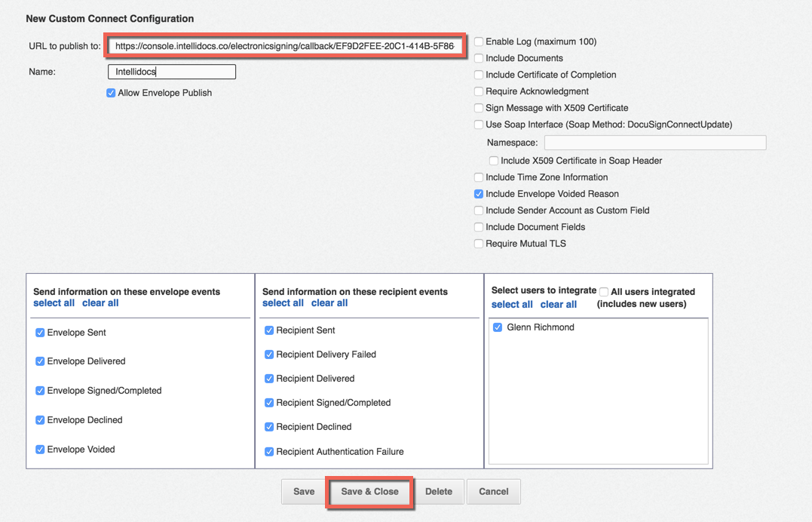The height and width of the screenshot is (522, 812).
Task: Click the Delete button
Action: pos(439,492)
